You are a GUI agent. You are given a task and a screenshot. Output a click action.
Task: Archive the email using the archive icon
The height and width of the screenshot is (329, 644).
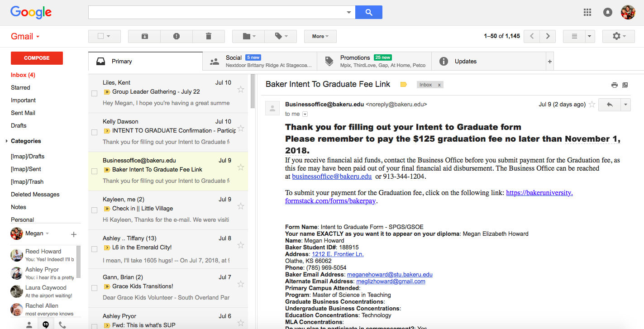click(x=144, y=36)
